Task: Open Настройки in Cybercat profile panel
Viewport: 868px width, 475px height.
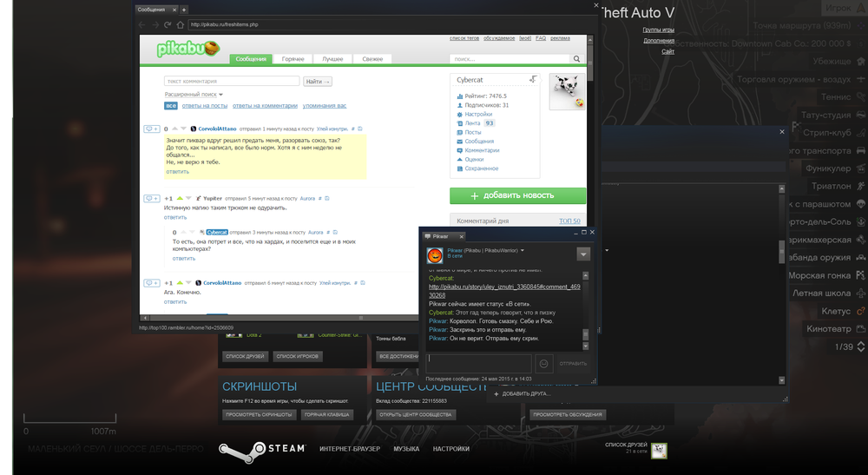Action: [478, 114]
